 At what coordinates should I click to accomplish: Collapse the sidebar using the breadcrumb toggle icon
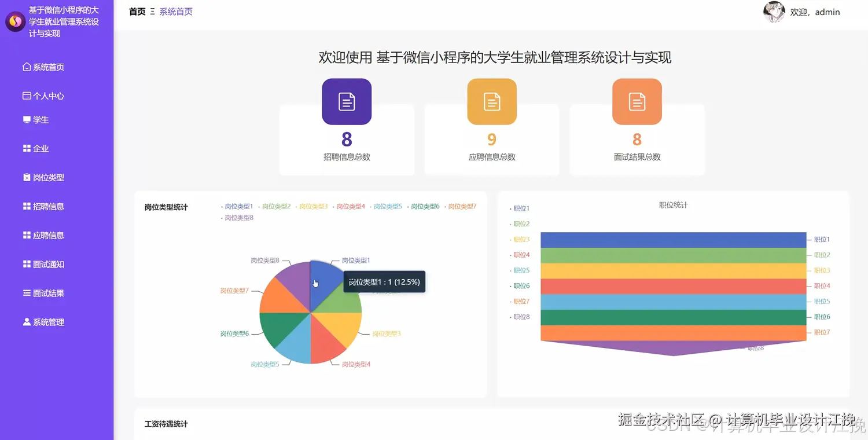(x=152, y=11)
